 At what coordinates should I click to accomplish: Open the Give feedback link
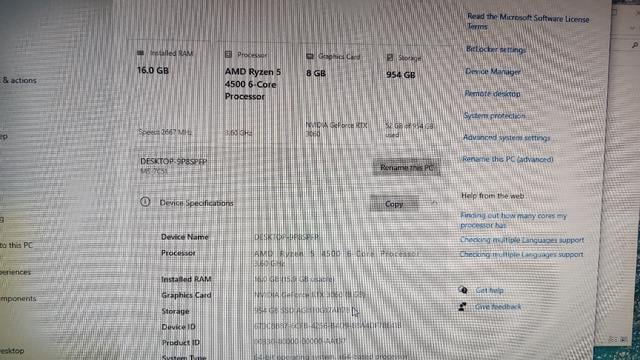click(x=498, y=307)
